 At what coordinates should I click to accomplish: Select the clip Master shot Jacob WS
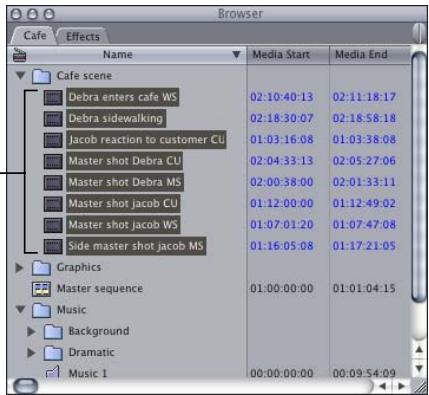(x=123, y=225)
